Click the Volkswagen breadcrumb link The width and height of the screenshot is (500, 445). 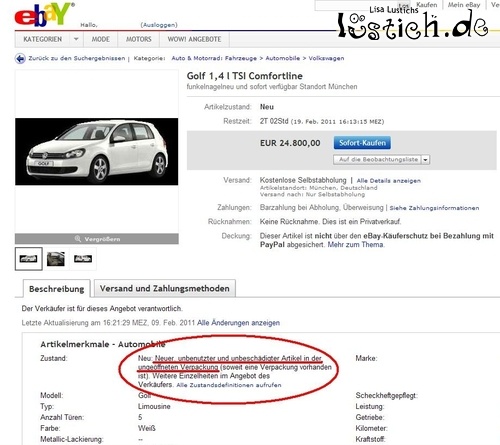[326, 58]
